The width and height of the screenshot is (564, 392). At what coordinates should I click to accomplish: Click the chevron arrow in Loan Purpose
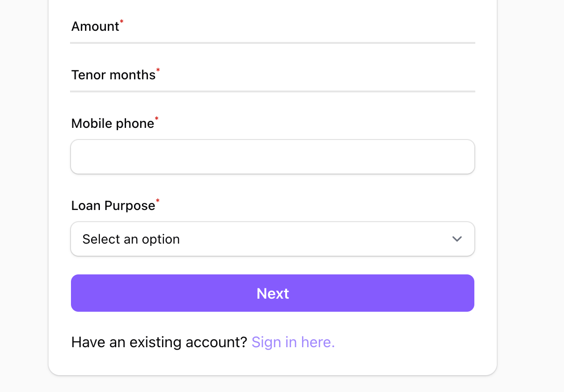[457, 239]
